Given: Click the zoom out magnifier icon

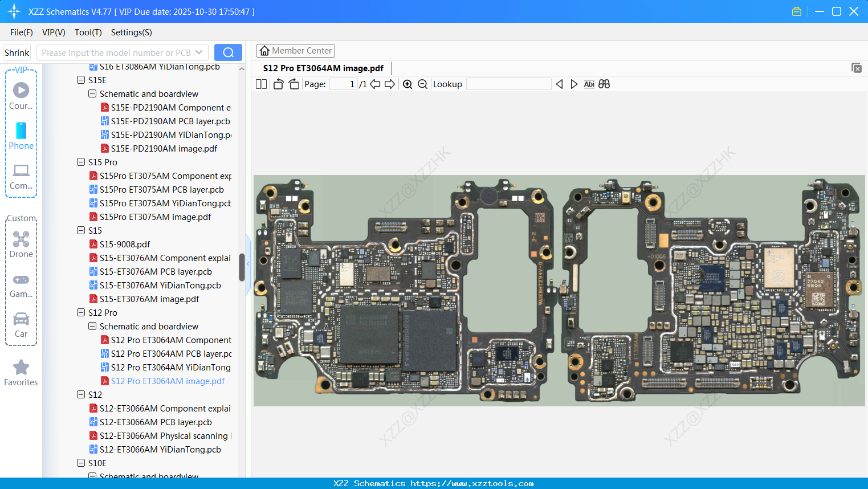Looking at the screenshot, I should 422,84.
